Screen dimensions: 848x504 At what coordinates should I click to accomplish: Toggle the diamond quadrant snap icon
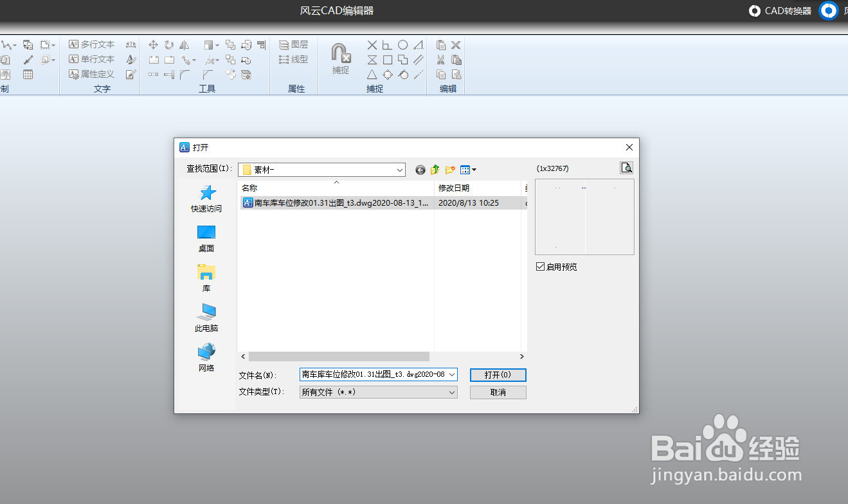tap(388, 75)
